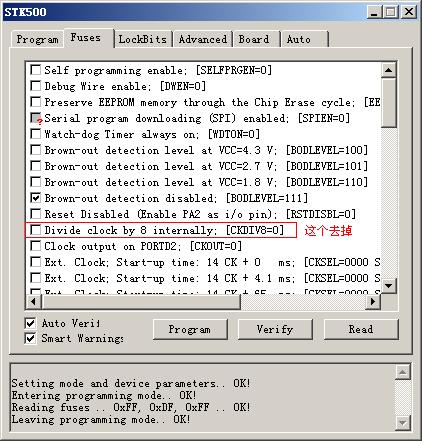Check Divide clock by 8 internally
The width and height of the screenshot is (422, 441).
36,230
